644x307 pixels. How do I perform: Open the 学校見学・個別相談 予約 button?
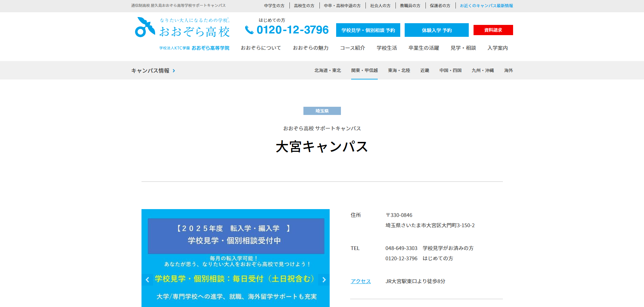[368, 30]
